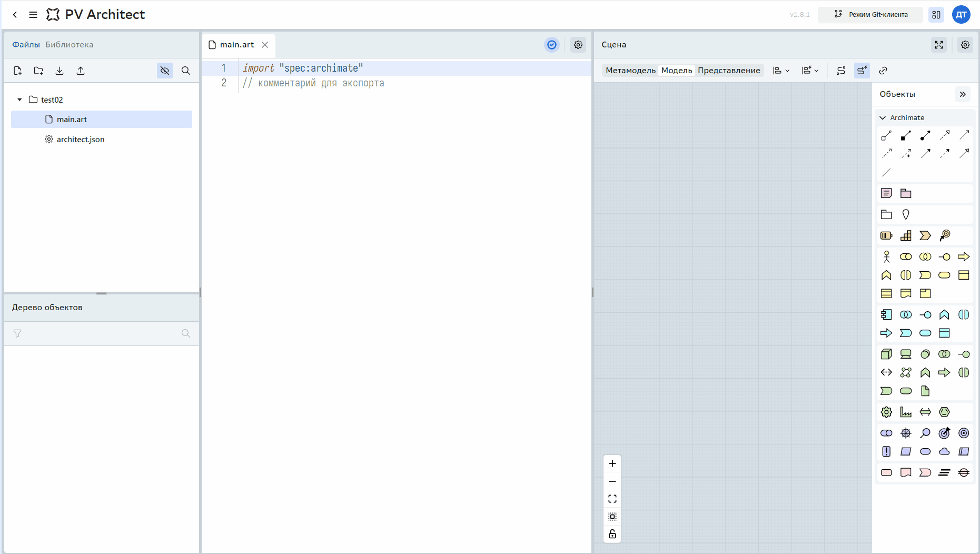Open scene settings gear

click(x=965, y=45)
